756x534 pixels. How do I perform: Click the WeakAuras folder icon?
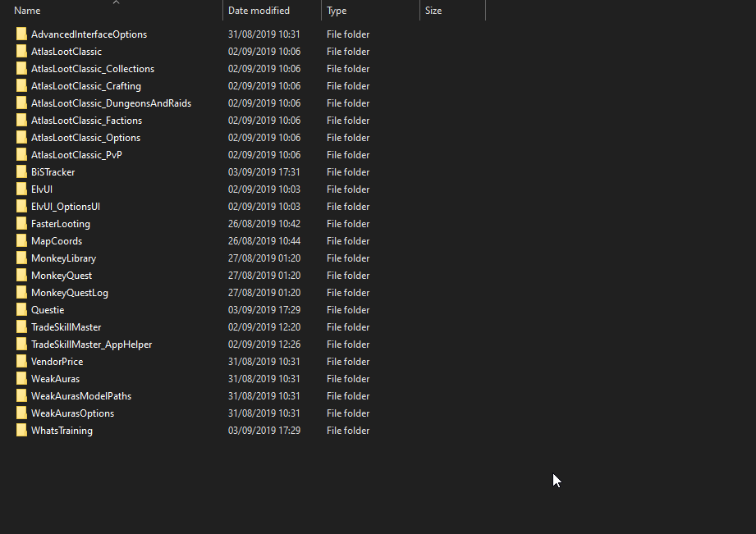[x=21, y=378]
